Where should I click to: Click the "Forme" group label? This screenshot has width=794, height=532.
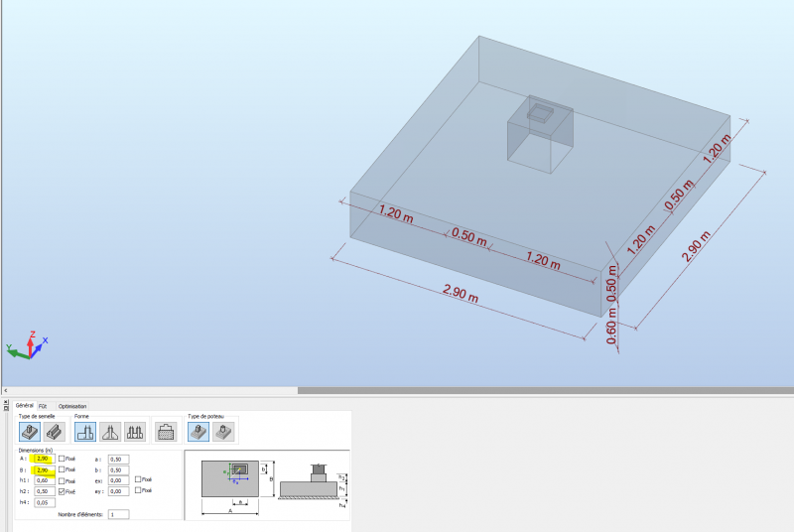pos(81,416)
